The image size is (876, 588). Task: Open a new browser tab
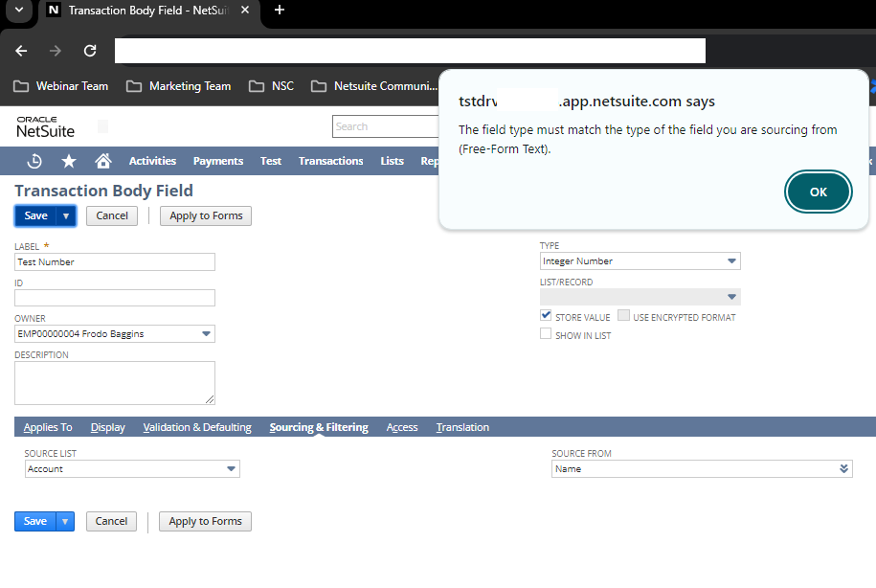pyautogui.click(x=280, y=11)
